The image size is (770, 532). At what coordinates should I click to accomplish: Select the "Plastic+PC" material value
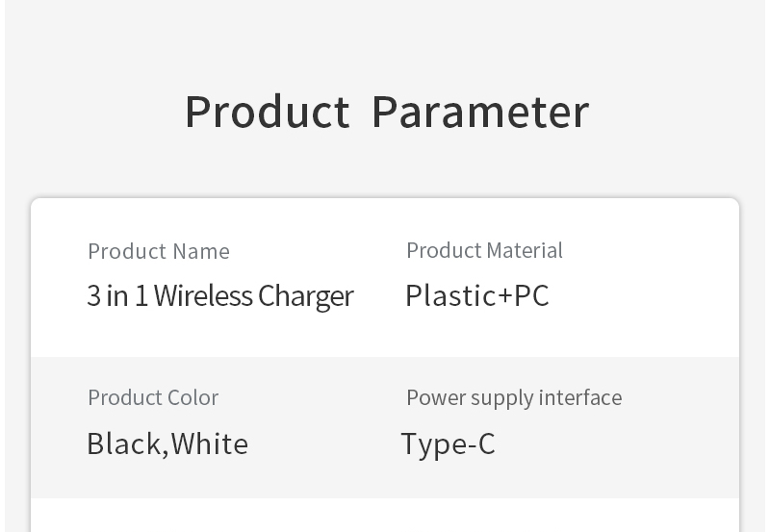[x=476, y=295]
